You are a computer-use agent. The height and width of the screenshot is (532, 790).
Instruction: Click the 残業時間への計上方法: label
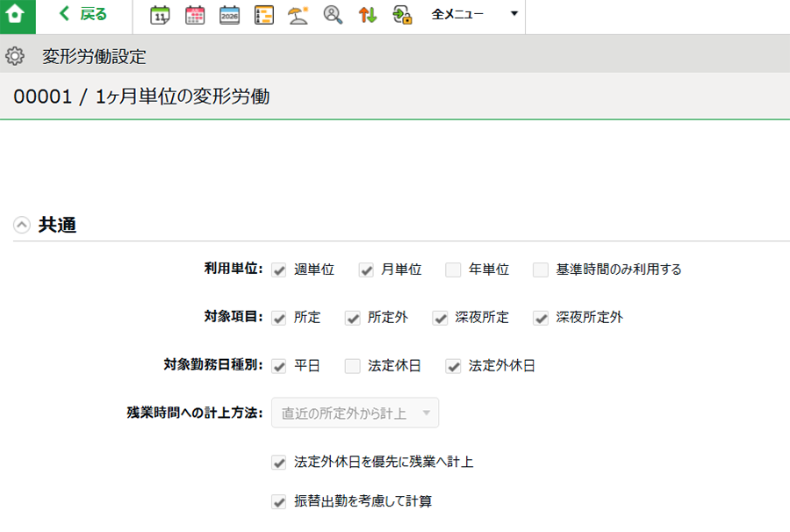point(195,413)
